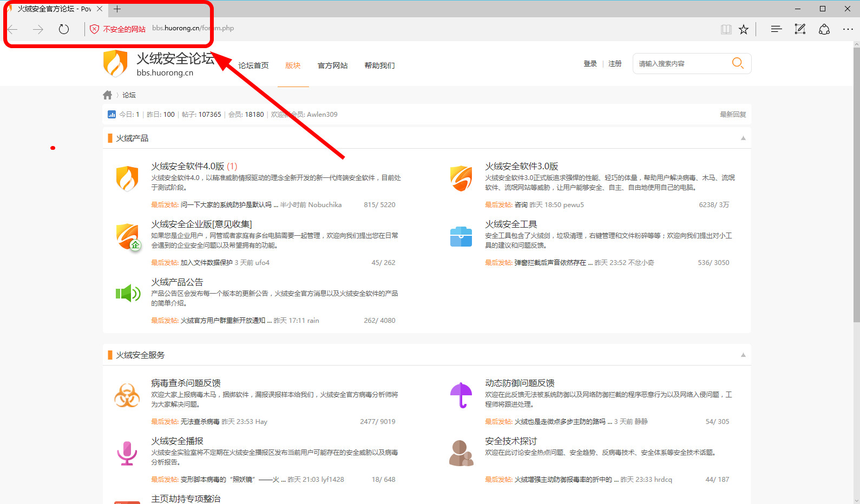Add page to favorites star icon
This screenshot has width=860, height=504.
[744, 29]
